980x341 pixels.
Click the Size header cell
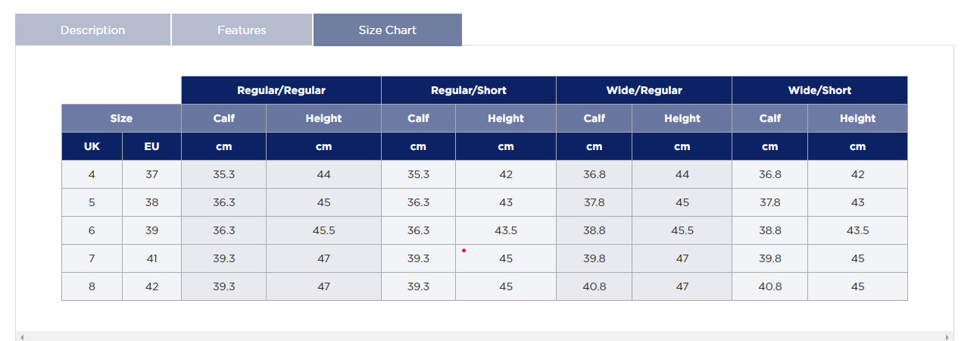coord(121,118)
